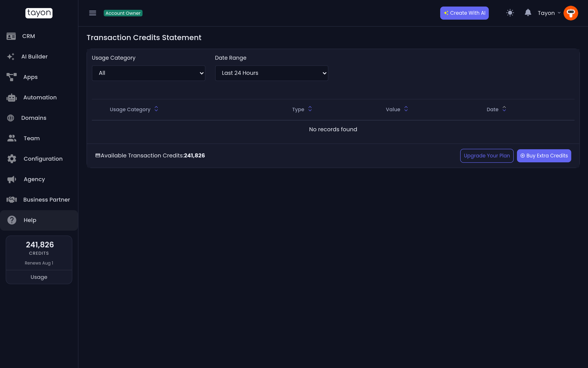
Task: Click the 'Renews Aug 1' text
Action: click(x=39, y=263)
